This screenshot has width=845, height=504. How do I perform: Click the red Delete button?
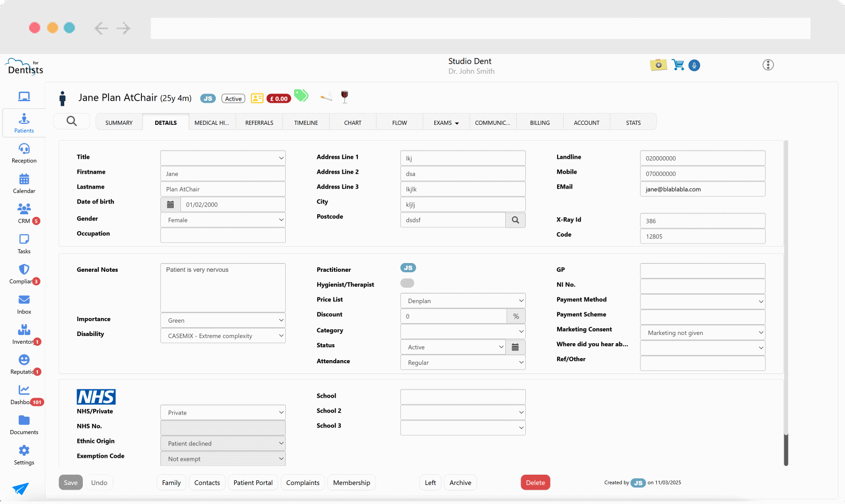[535, 482]
